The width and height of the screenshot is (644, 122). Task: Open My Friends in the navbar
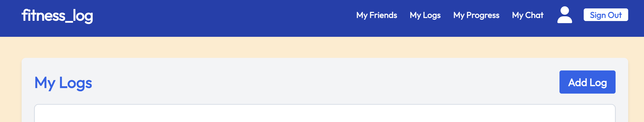tap(377, 15)
